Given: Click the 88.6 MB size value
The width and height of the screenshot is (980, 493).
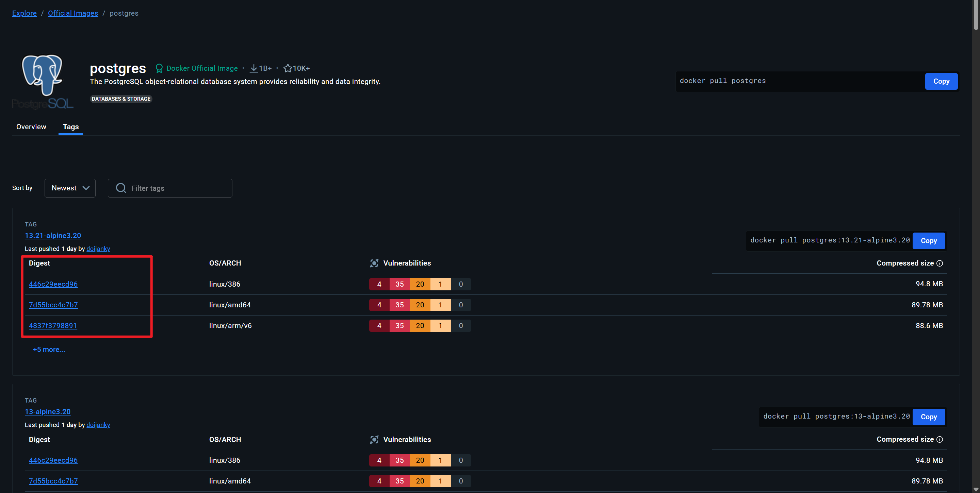Looking at the screenshot, I should 929,326.
